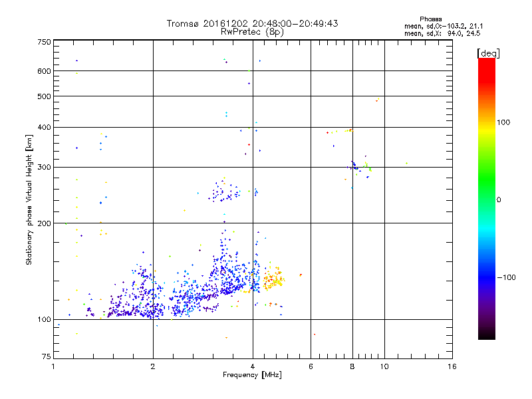
Task: Click the x-axis label '10'
Action: point(384,366)
